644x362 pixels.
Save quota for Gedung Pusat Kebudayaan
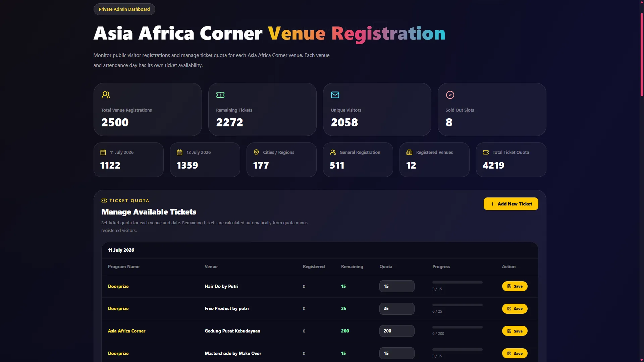point(515,331)
